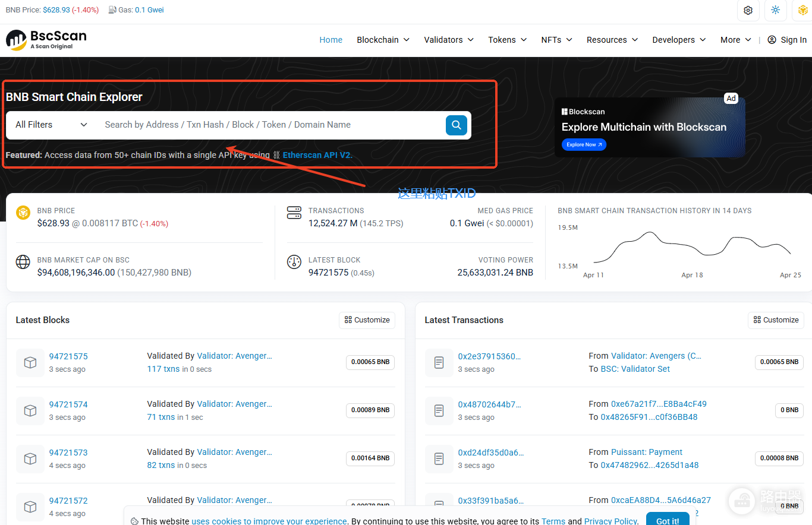The height and width of the screenshot is (525, 812).
Task: Open the Etherscan API V2 link
Action: click(317, 155)
